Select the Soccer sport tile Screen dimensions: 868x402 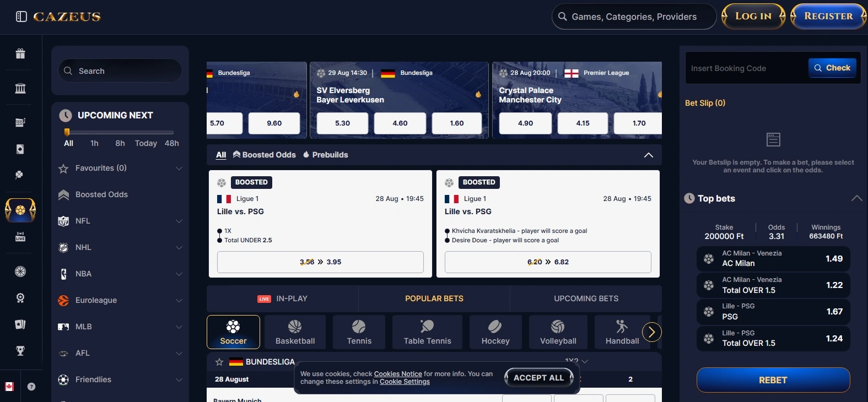(x=233, y=332)
